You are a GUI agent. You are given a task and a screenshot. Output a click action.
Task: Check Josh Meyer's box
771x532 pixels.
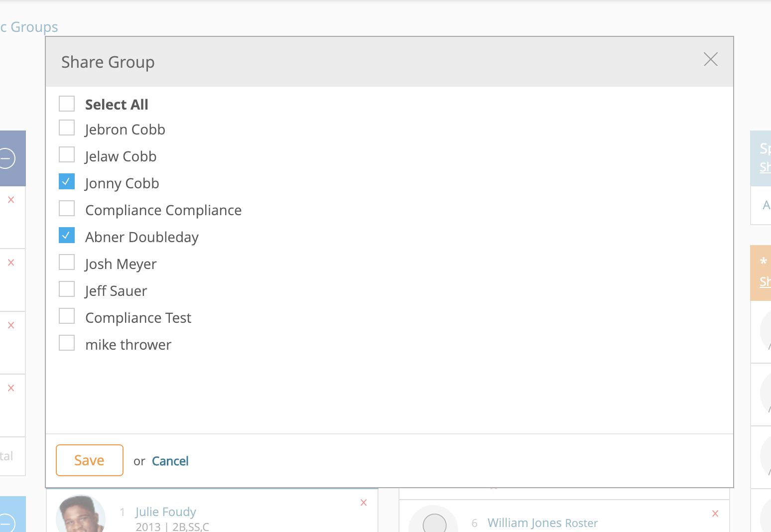[67, 263]
